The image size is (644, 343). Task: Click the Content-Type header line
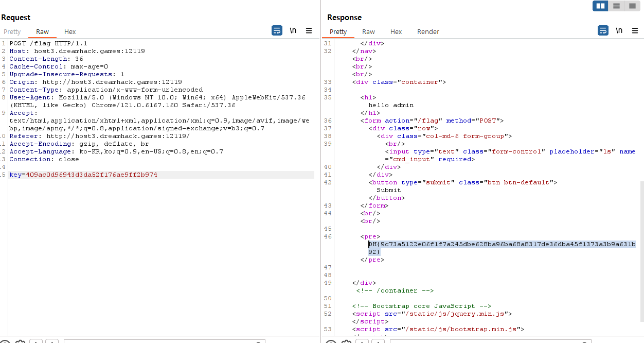tap(106, 90)
